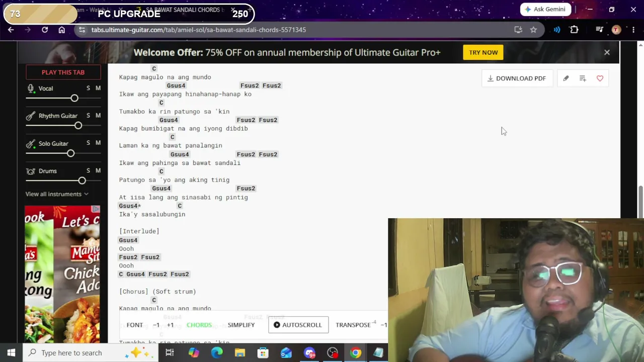This screenshot has width=644, height=362.
Task: Click the C chord beside Gsus4*
Action: coord(180,206)
